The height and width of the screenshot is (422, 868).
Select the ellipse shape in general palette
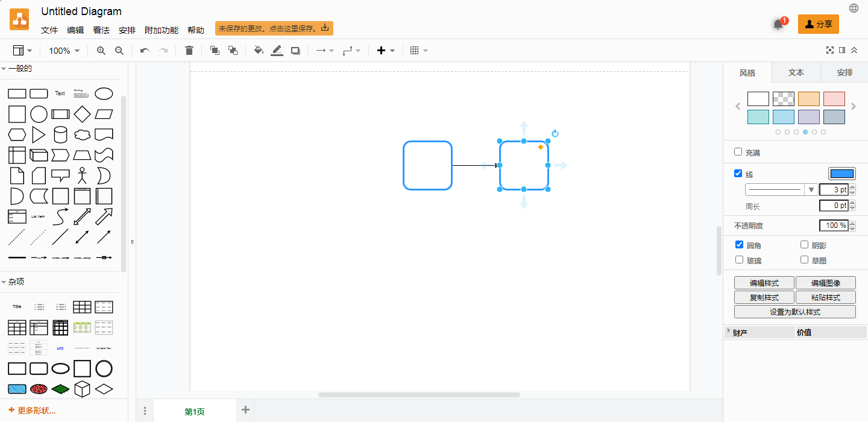click(x=104, y=93)
